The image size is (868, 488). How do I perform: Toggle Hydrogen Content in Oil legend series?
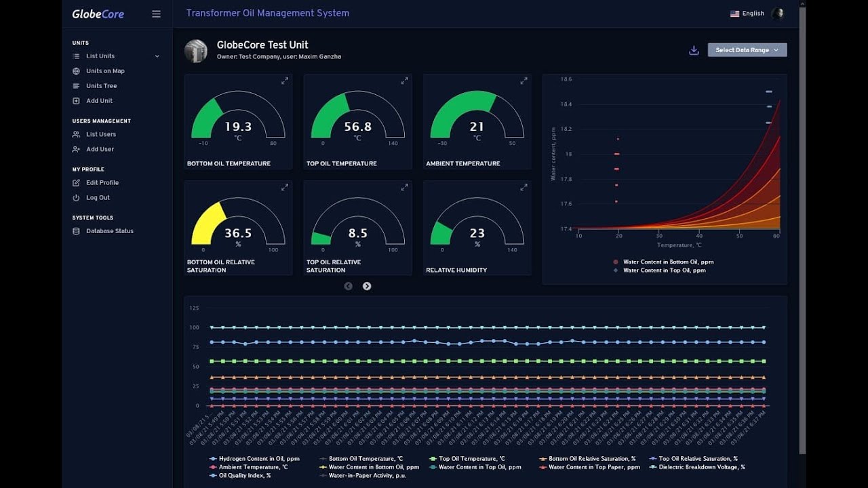[256, 459]
